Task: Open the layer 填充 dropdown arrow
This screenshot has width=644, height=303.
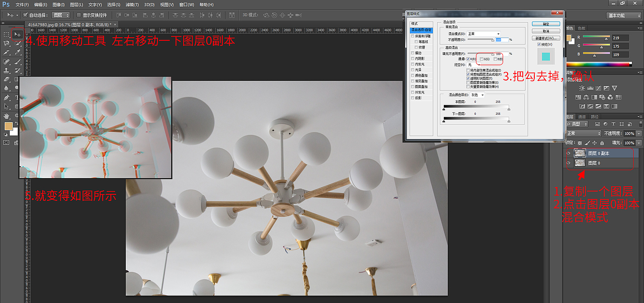Action: point(639,143)
